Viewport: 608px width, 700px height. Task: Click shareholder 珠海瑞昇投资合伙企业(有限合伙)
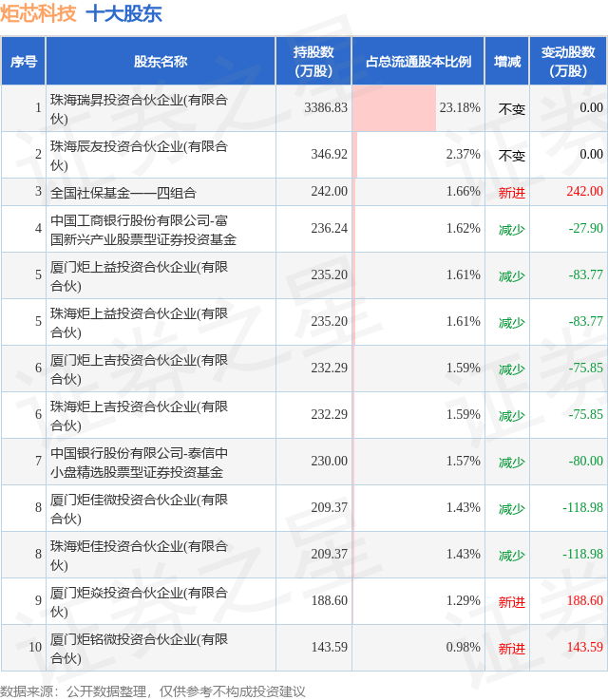click(x=139, y=109)
